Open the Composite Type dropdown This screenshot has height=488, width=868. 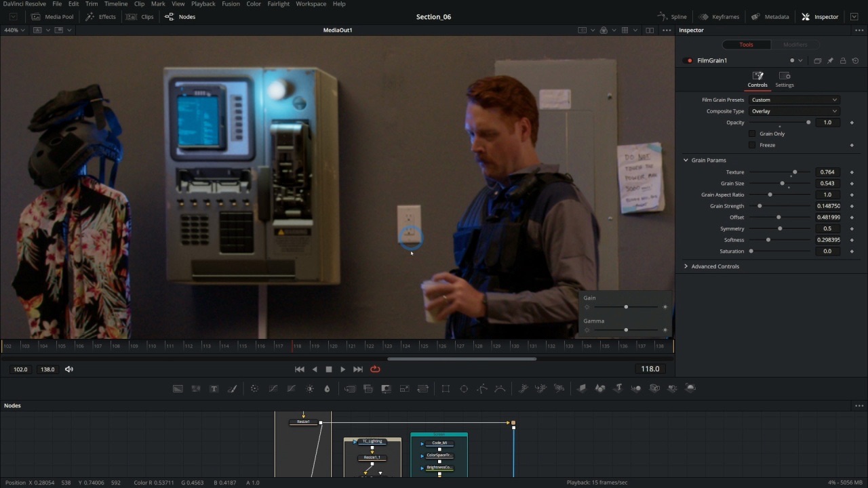click(794, 111)
